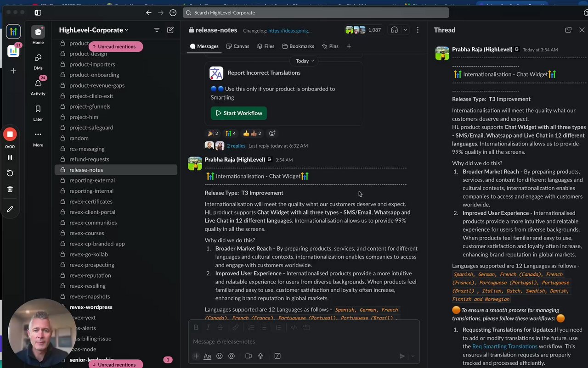
Task: Open the Today date dropdown
Action: (x=305, y=61)
